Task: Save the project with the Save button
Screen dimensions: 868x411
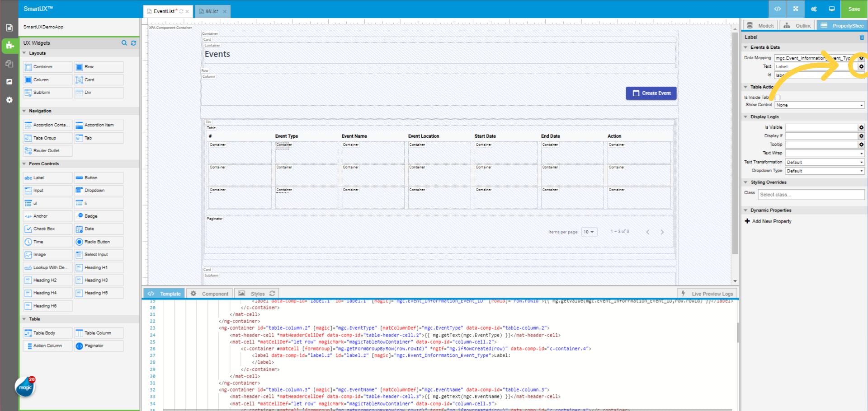Action: tap(854, 9)
